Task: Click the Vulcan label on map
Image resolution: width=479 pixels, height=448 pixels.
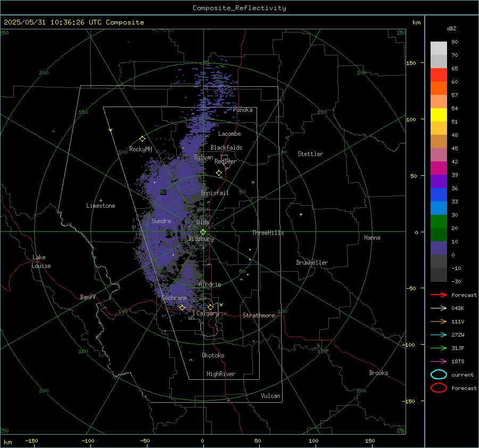Action: pos(270,396)
